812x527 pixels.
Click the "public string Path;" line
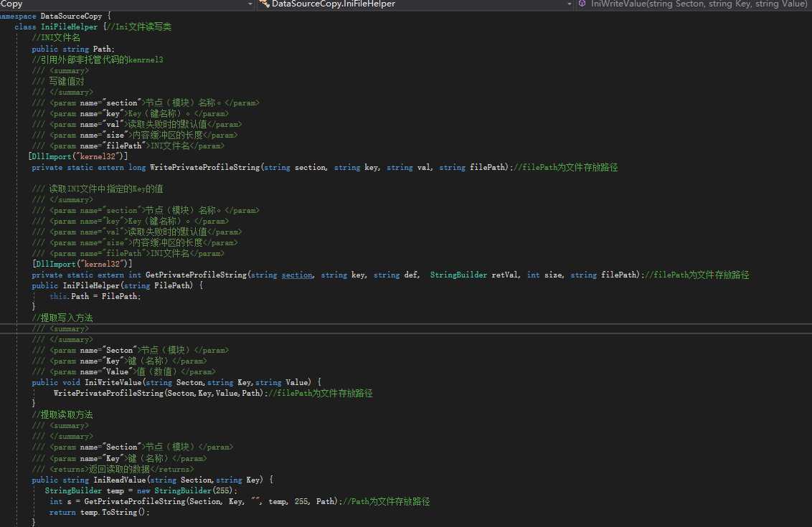[x=73, y=49]
